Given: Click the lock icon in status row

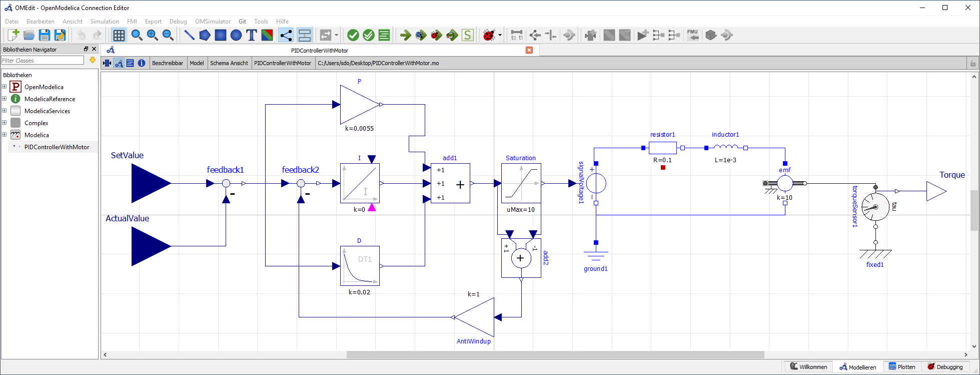Looking at the screenshot, I should pyautogui.click(x=973, y=63).
